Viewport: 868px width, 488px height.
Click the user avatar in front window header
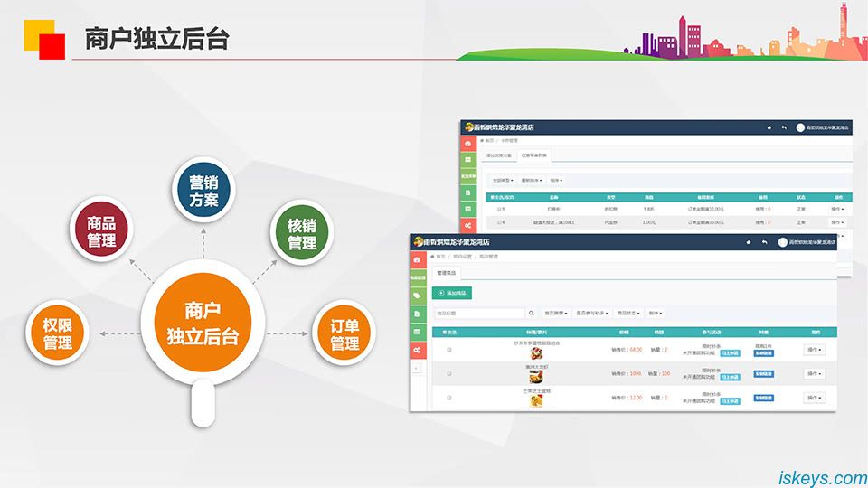pyautogui.click(x=782, y=242)
